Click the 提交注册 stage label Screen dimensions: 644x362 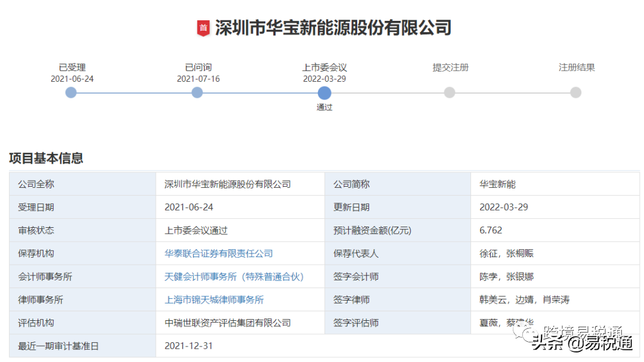pyautogui.click(x=451, y=67)
